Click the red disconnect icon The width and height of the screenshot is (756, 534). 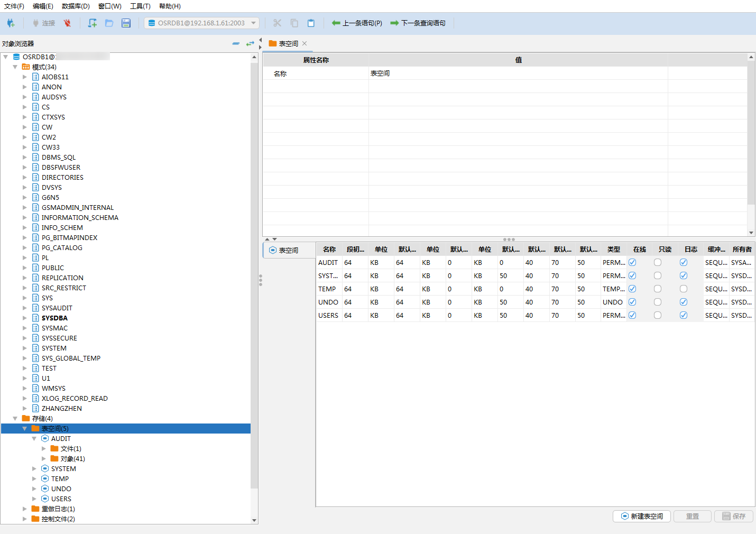[67, 23]
